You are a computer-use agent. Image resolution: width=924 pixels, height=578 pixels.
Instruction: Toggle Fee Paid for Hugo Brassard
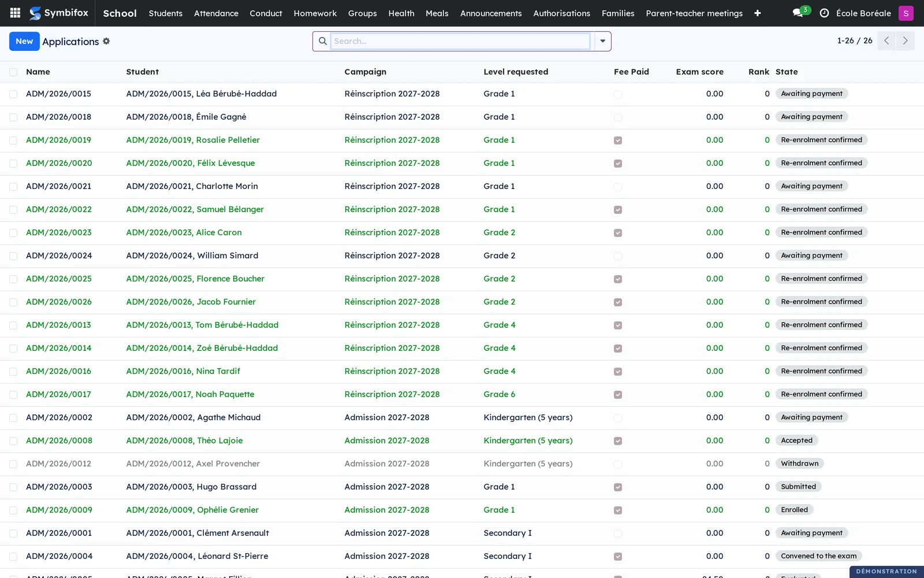click(x=618, y=487)
